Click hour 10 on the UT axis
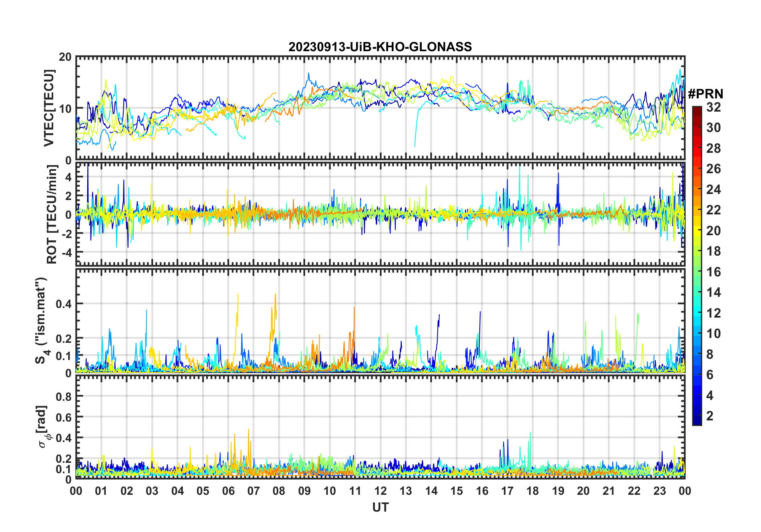761x532 pixels. coord(330,491)
